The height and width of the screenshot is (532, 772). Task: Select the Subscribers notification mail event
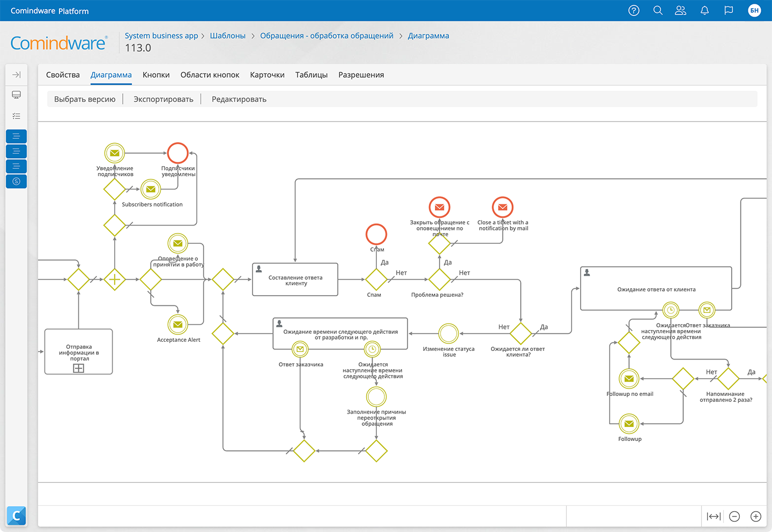pyautogui.click(x=151, y=189)
